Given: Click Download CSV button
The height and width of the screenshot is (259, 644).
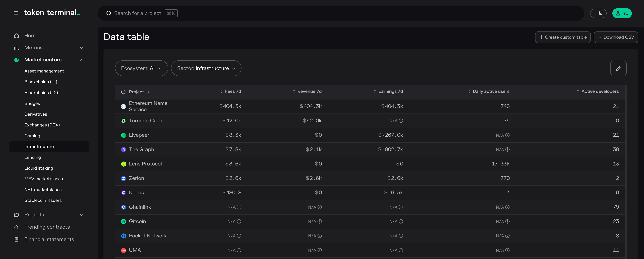Looking at the screenshot, I should 616,37.
